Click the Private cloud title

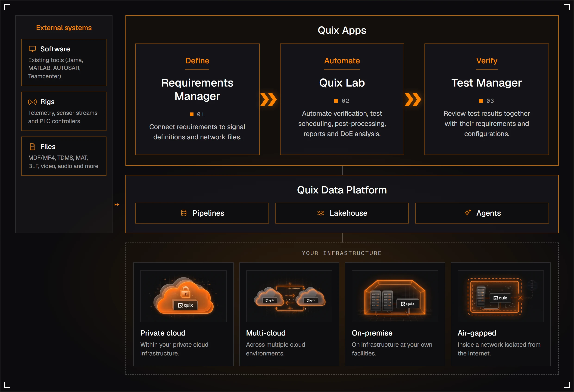coord(163,333)
